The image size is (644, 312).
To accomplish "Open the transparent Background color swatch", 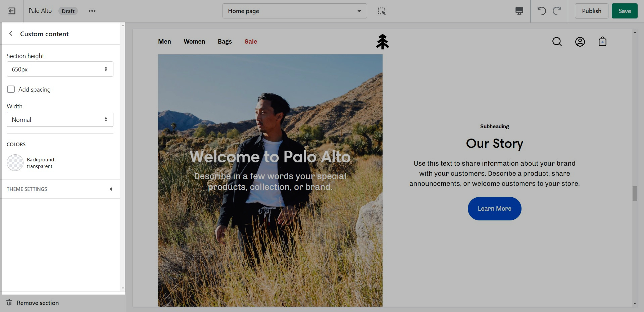I will (x=15, y=163).
